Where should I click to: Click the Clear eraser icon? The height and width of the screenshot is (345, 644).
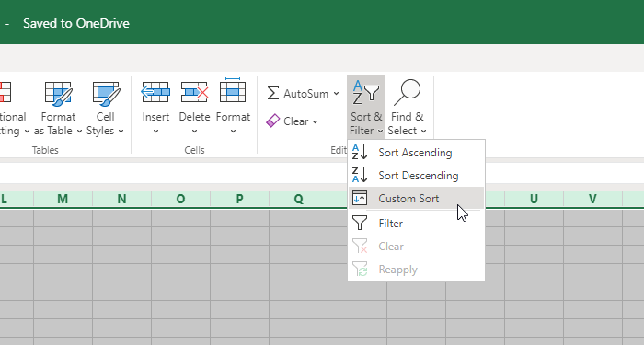[x=272, y=121]
